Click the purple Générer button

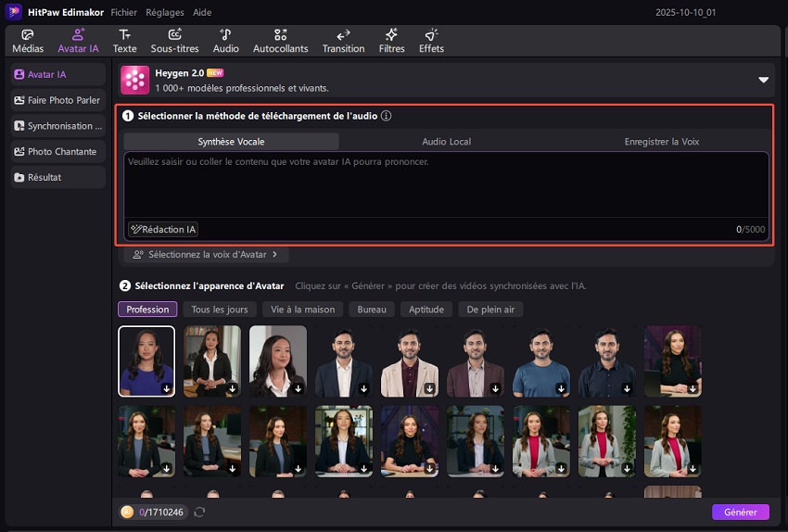point(740,512)
